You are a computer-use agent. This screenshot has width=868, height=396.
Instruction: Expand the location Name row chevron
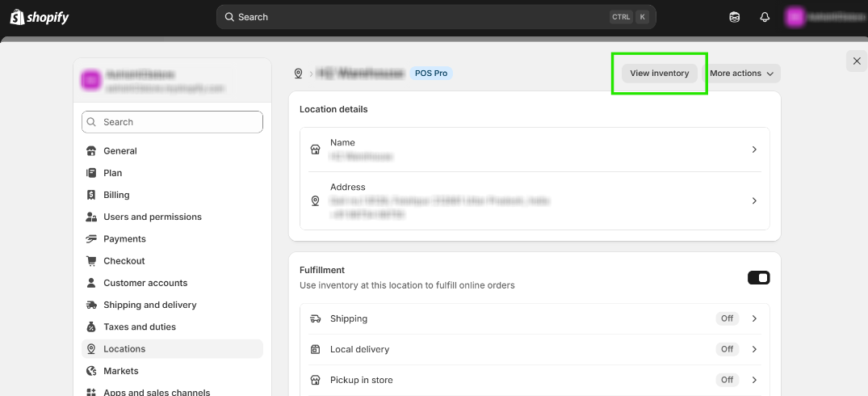tap(754, 150)
